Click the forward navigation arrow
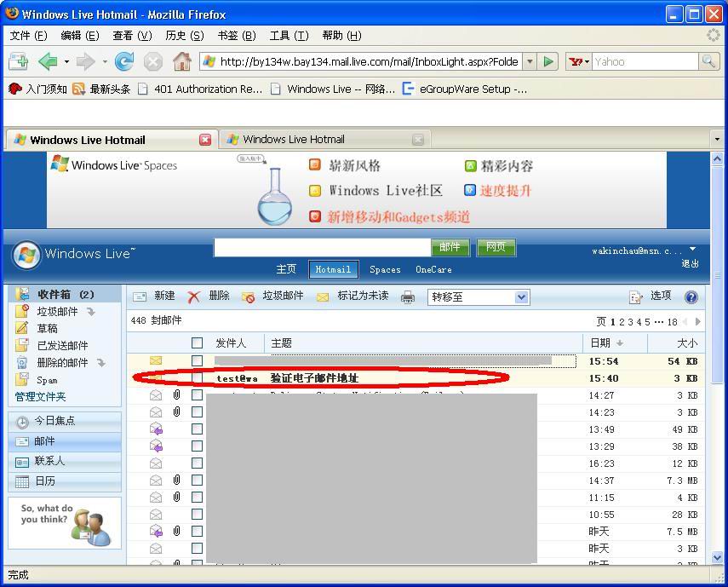The width and height of the screenshot is (728, 587). (85, 61)
